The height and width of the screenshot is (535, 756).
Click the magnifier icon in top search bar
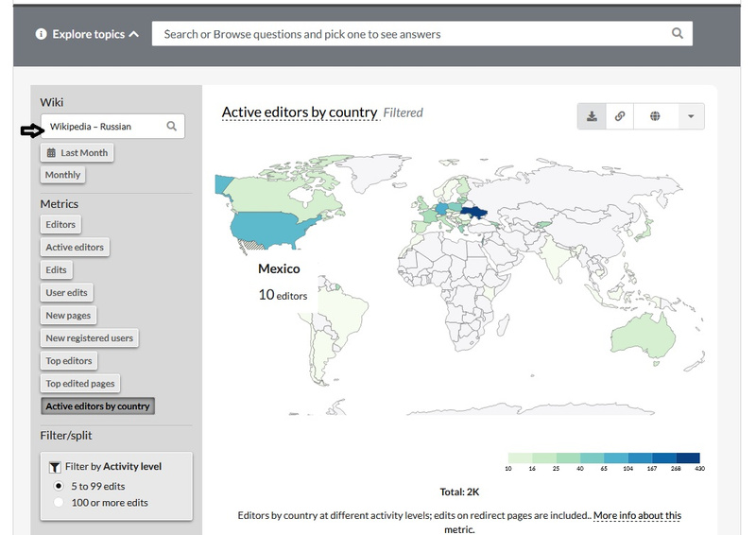(x=678, y=34)
